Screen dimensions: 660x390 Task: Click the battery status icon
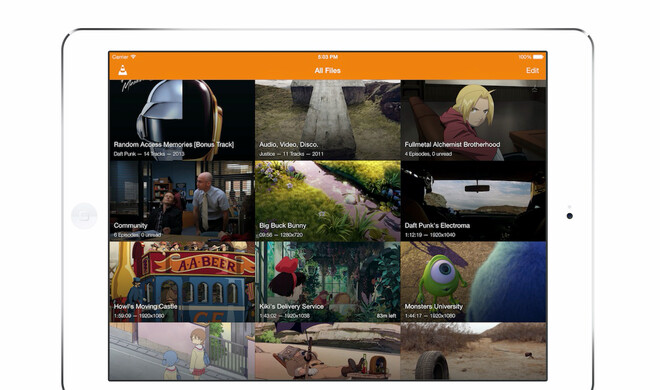(538, 57)
